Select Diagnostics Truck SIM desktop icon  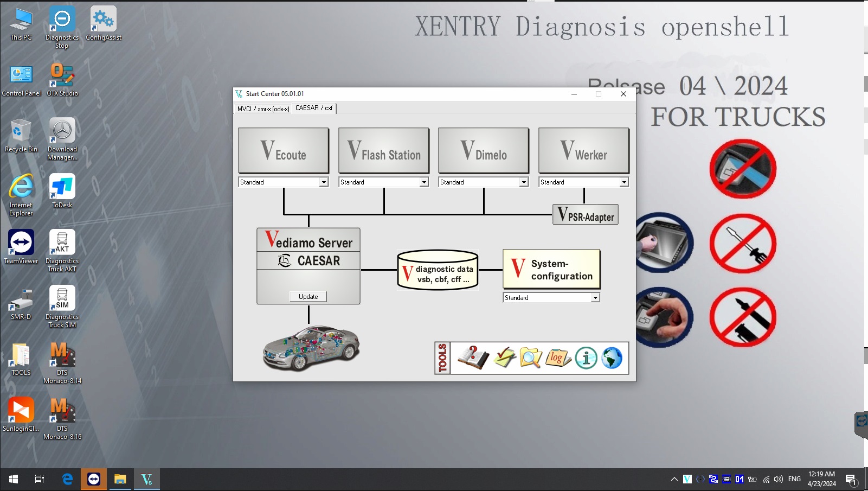tap(62, 307)
